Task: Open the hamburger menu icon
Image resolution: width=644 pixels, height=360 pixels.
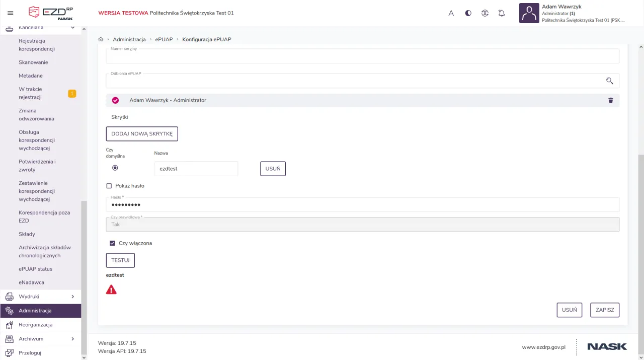Action: pos(11,13)
